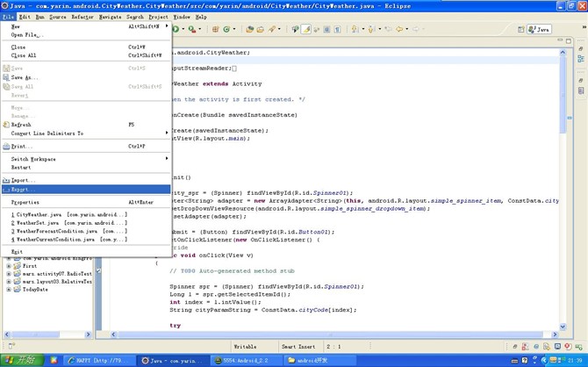Click the Run toolbar button
Screen dimensions: 588x367
176,29
